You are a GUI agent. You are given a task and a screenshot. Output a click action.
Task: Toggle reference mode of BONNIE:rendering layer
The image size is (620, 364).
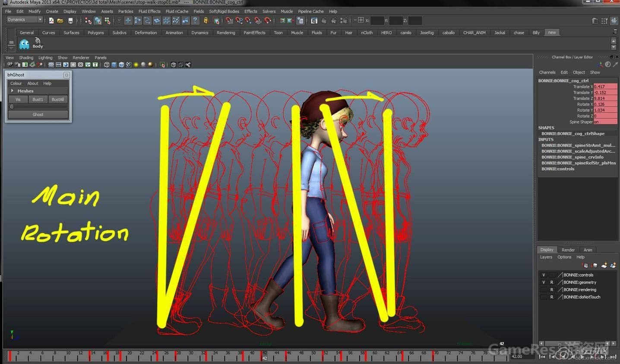(552, 289)
